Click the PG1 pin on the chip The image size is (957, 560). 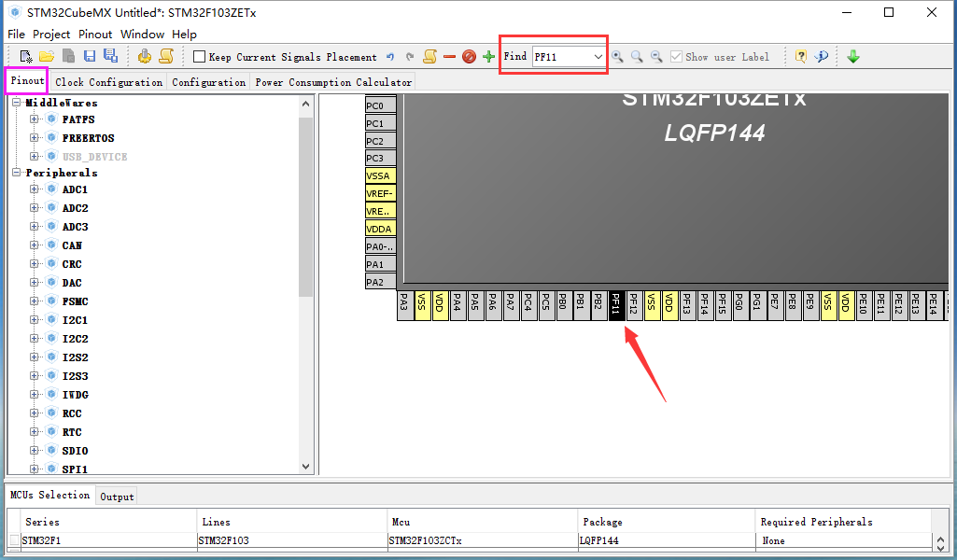757,305
